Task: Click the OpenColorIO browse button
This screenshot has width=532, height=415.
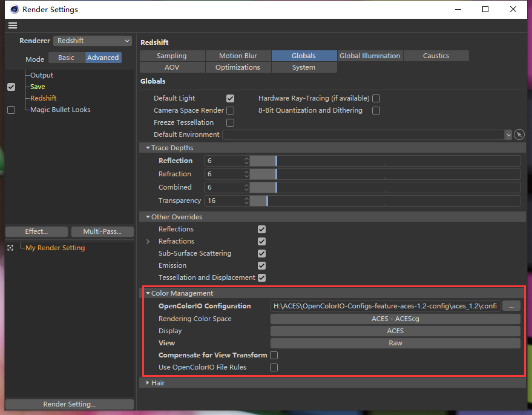Action: coord(511,307)
